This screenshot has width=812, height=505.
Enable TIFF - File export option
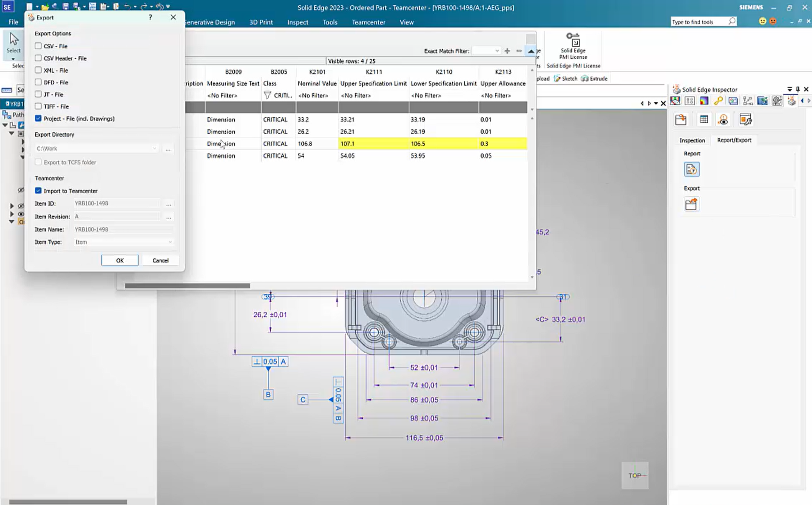[x=38, y=106]
